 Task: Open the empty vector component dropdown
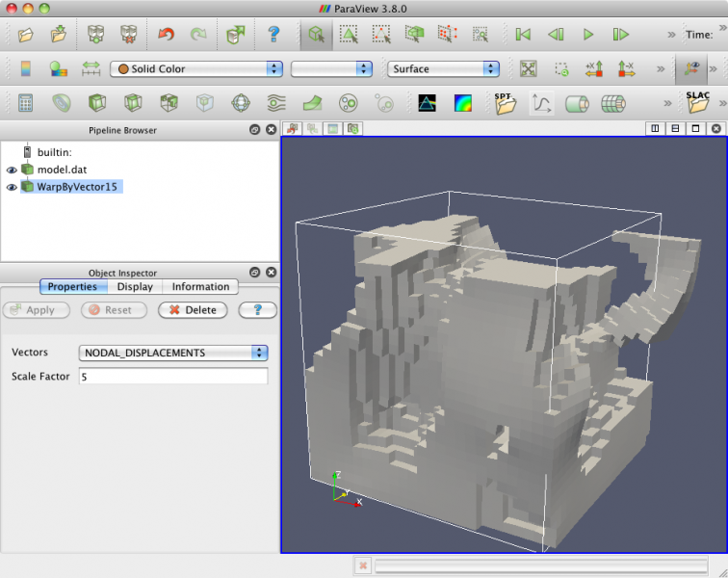click(331, 68)
